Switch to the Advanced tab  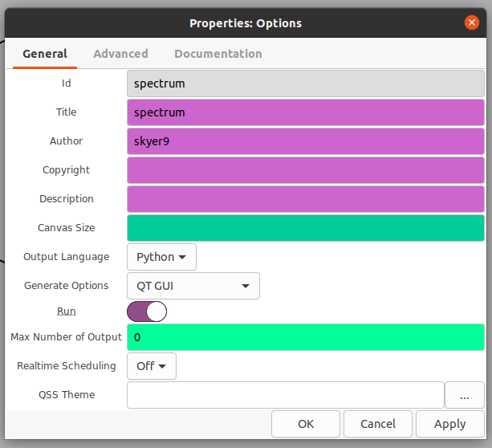(x=120, y=54)
